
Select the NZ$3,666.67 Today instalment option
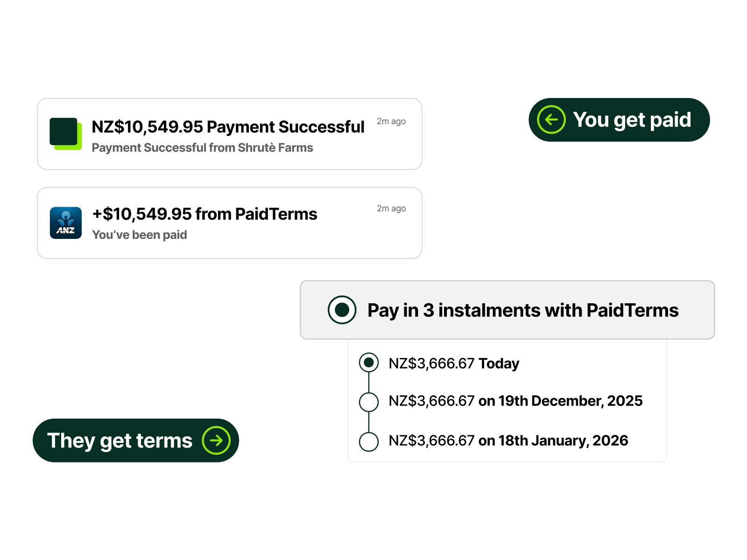tap(453, 363)
